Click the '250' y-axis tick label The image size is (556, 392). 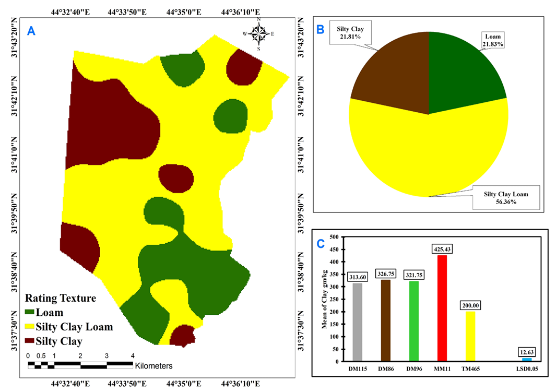click(x=334, y=299)
